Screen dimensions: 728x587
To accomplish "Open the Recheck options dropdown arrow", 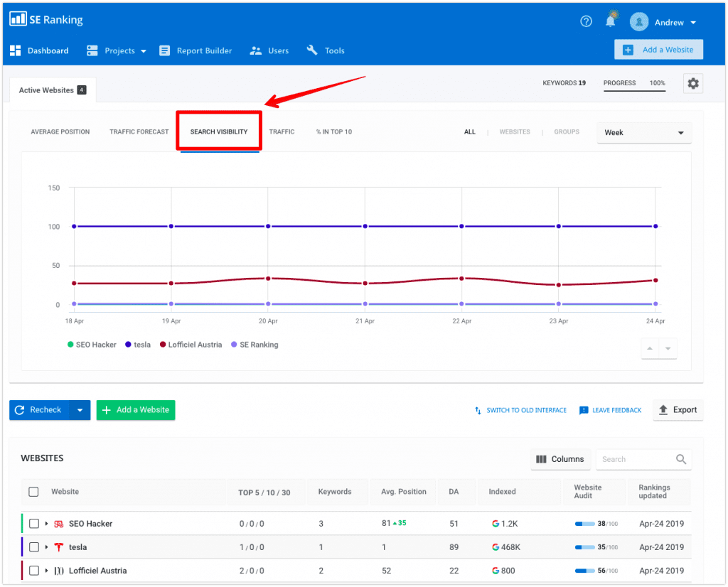I will coord(80,410).
